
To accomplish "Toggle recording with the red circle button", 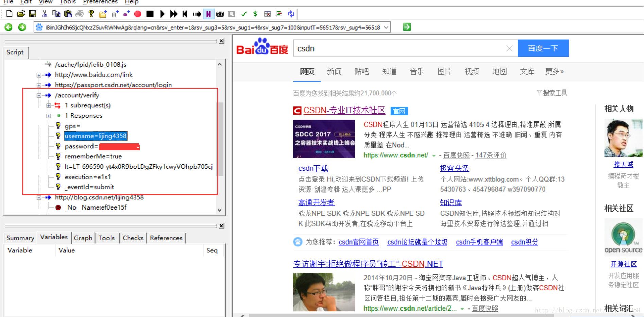I will click(x=138, y=14).
